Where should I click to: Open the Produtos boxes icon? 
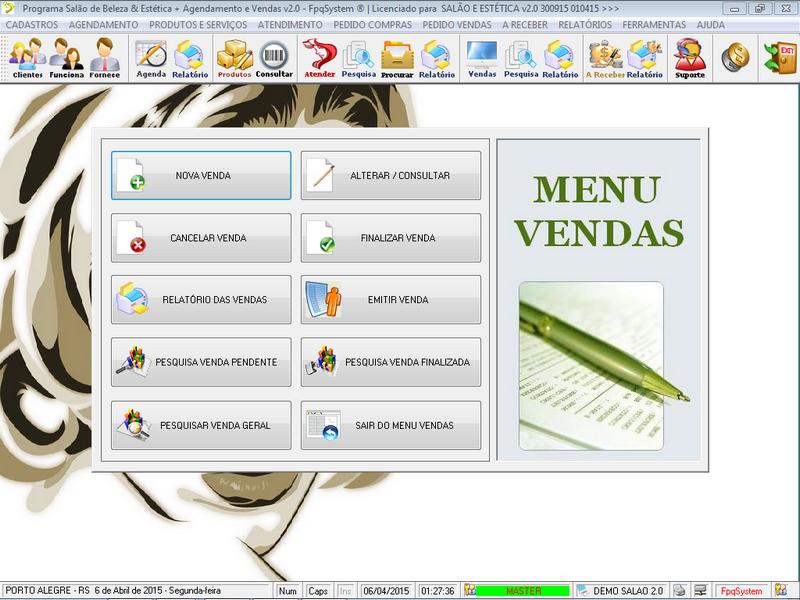pos(235,58)
